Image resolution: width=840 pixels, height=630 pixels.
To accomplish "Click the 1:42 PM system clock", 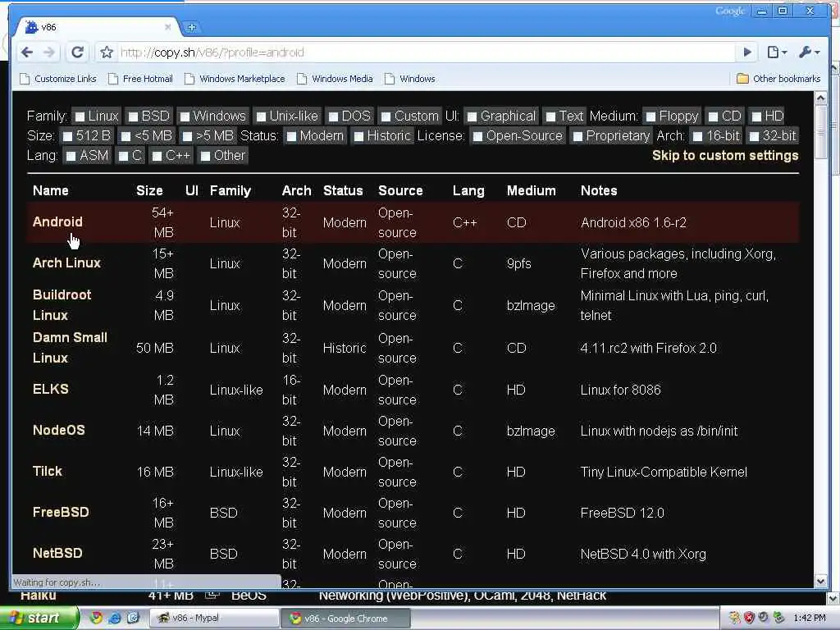I will (x=810, y=618).
